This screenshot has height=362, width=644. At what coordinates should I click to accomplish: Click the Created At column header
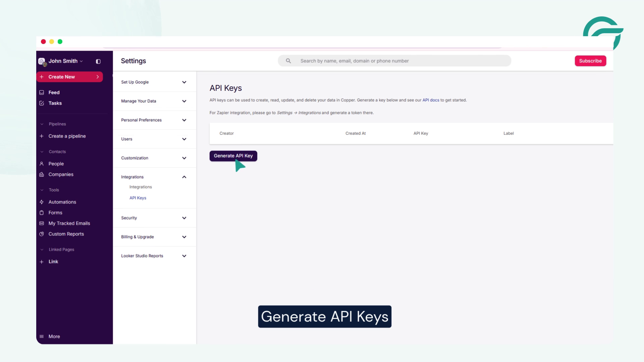tap(356, 133)
